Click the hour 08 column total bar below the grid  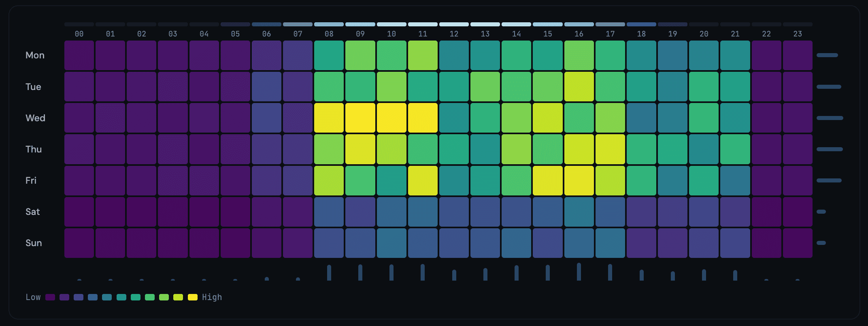[x=329, y=272]
